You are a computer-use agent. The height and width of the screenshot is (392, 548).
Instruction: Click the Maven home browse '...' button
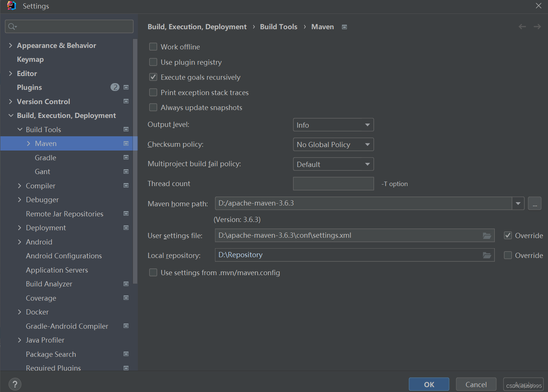(535, 204)
